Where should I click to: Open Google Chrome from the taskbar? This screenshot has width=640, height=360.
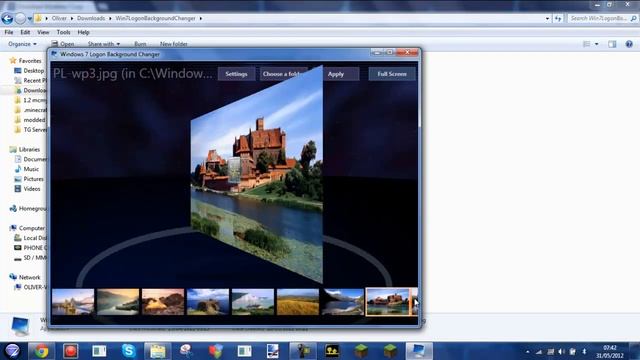pyautogui.click(x=41, y=351)
